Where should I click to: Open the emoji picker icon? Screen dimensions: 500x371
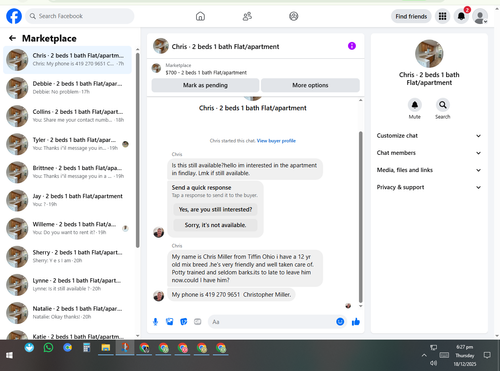340,322
